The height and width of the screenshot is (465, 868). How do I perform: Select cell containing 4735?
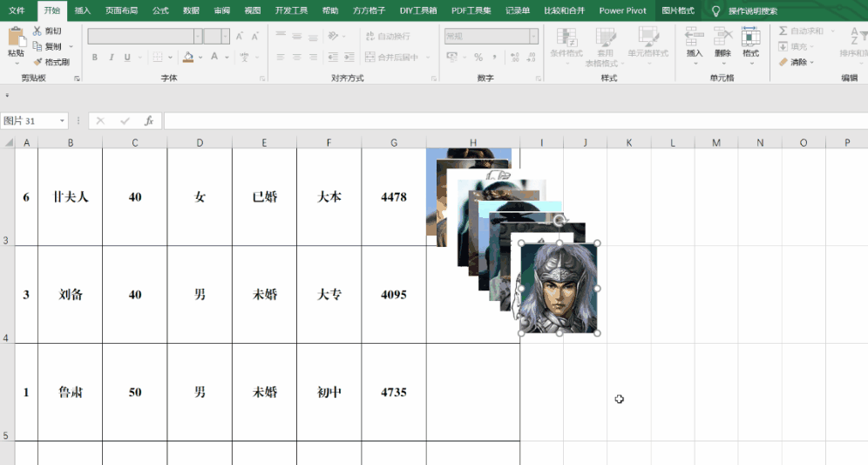tap(394, 393)
